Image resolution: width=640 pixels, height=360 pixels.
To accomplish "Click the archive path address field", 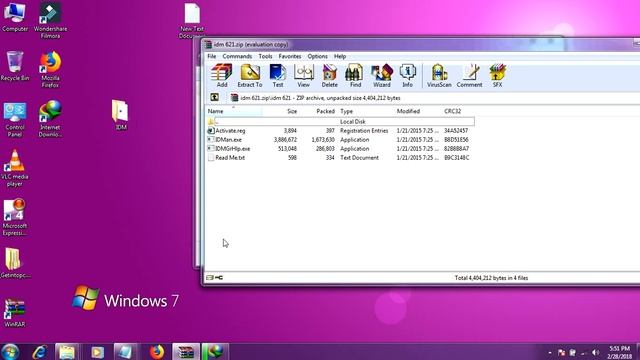I will 433,98.
